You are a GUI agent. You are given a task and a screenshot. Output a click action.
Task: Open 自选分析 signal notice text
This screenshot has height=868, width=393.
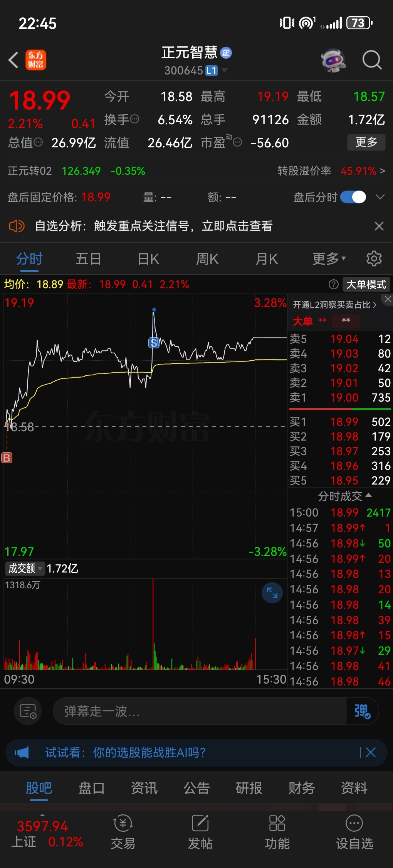coord(154,226)
